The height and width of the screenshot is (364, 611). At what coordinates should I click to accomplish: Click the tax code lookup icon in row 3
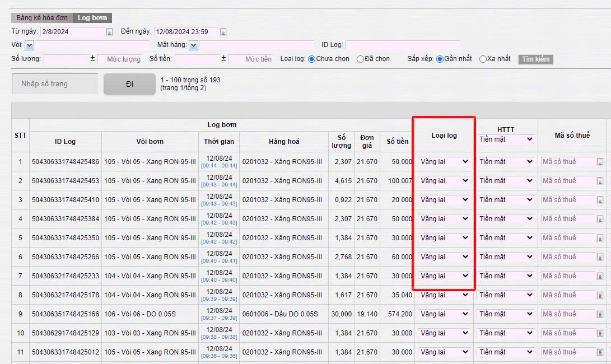(x=600, y=200)
